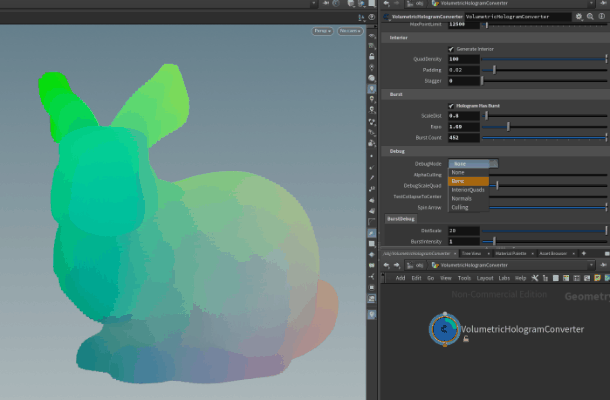Open the network Go menu
This screenshot has height=400, width=610.
[x=431, y=278]
